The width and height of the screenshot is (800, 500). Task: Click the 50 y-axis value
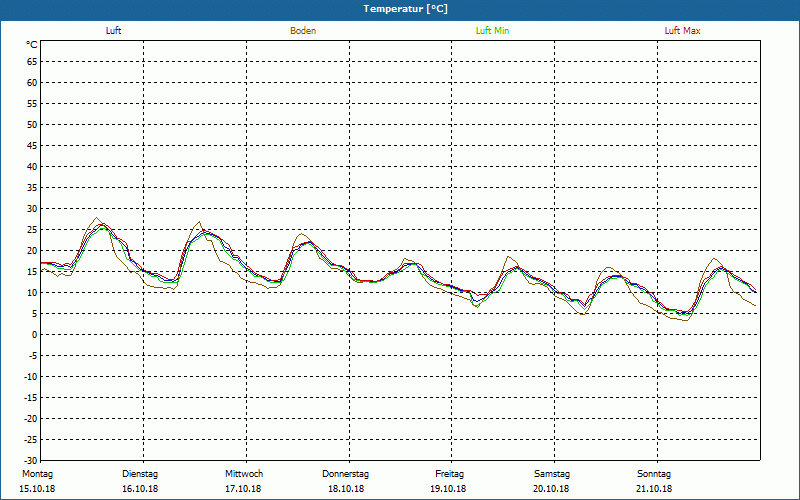[32, 125]
